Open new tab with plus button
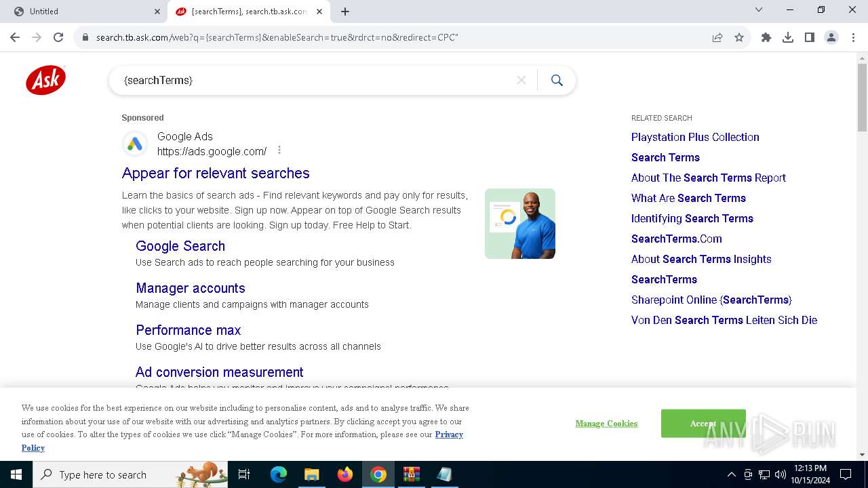The image size is (868, 488). (x=345, y=12)
